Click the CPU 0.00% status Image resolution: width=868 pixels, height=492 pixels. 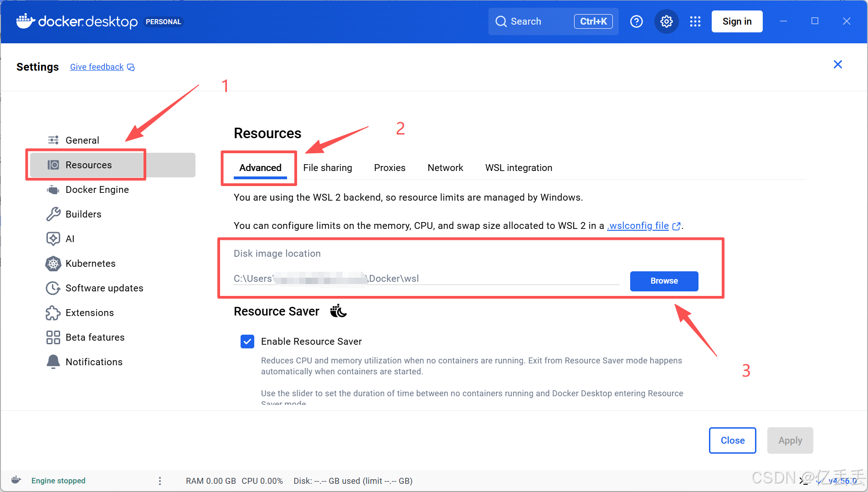262,481
